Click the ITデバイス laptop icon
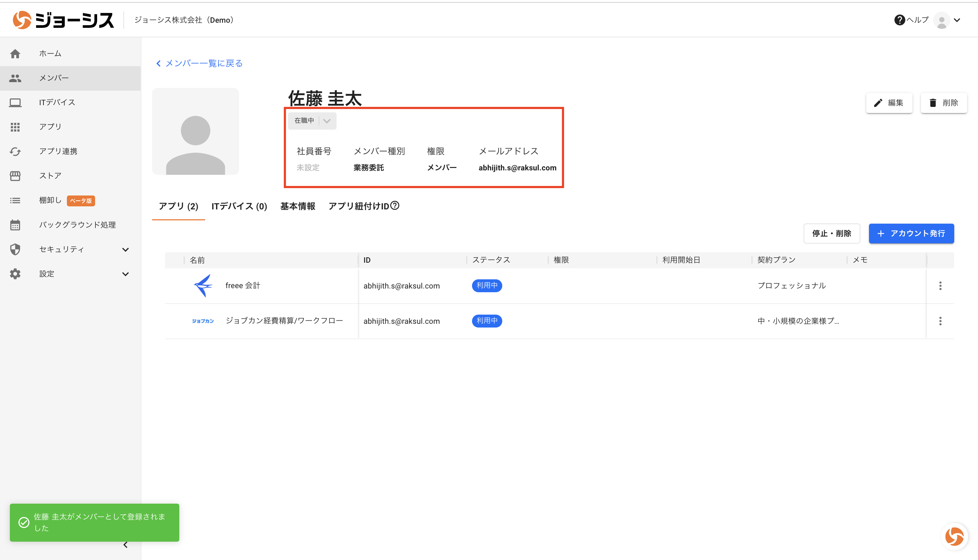978x560 pixels. click(x=15, y=103)
